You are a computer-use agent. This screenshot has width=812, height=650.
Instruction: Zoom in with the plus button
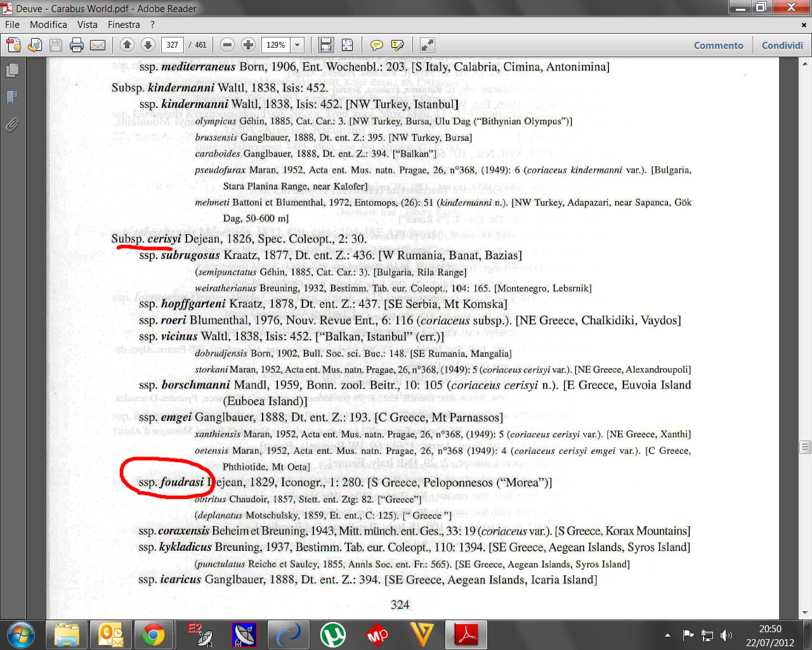point(249,45)
